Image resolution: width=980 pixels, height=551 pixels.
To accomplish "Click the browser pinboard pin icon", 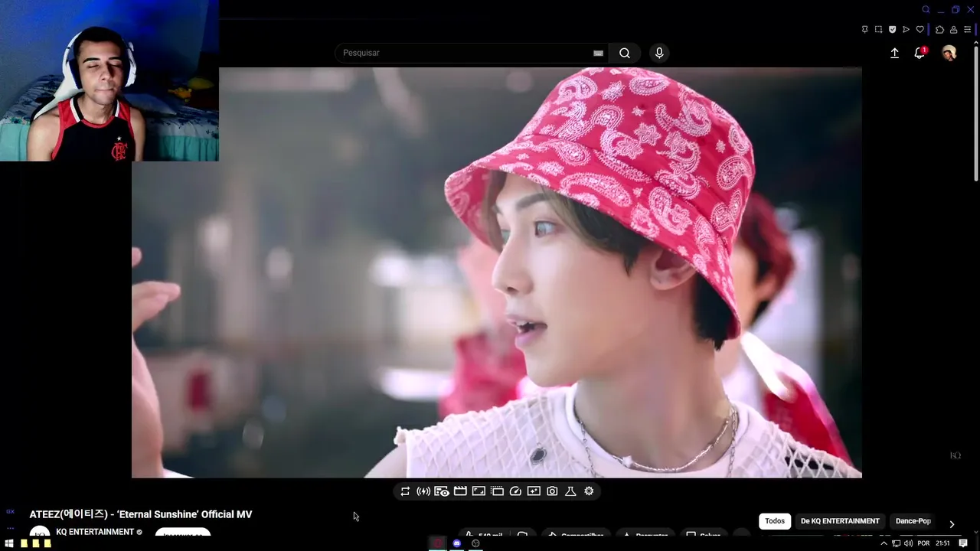I will click(x=864, y=30).
